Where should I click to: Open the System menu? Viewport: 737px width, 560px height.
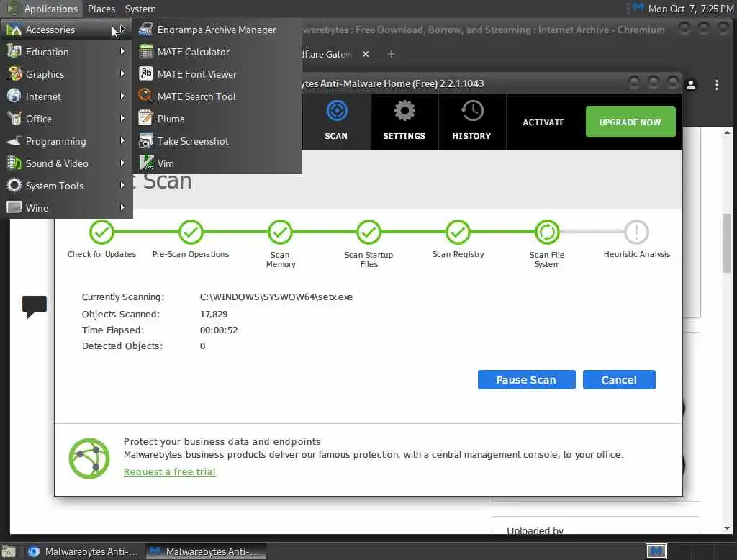140,9
